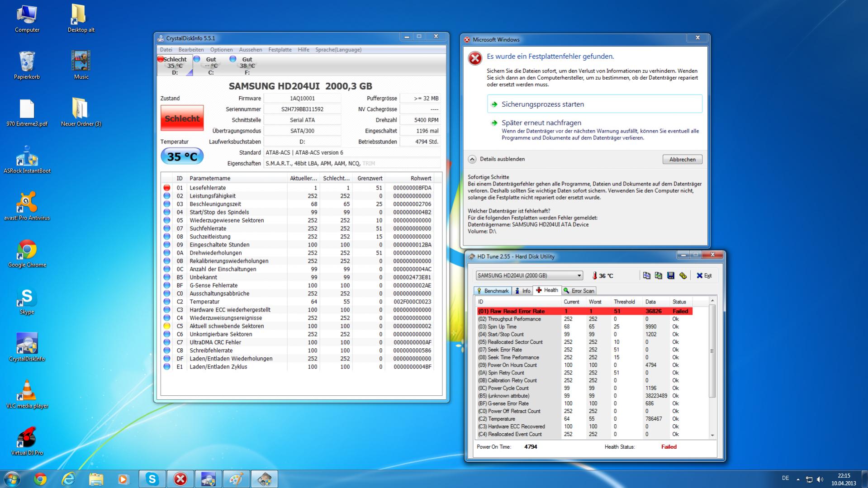Select the Spin Up Time row in HD Tune

(x=585, y=327)
